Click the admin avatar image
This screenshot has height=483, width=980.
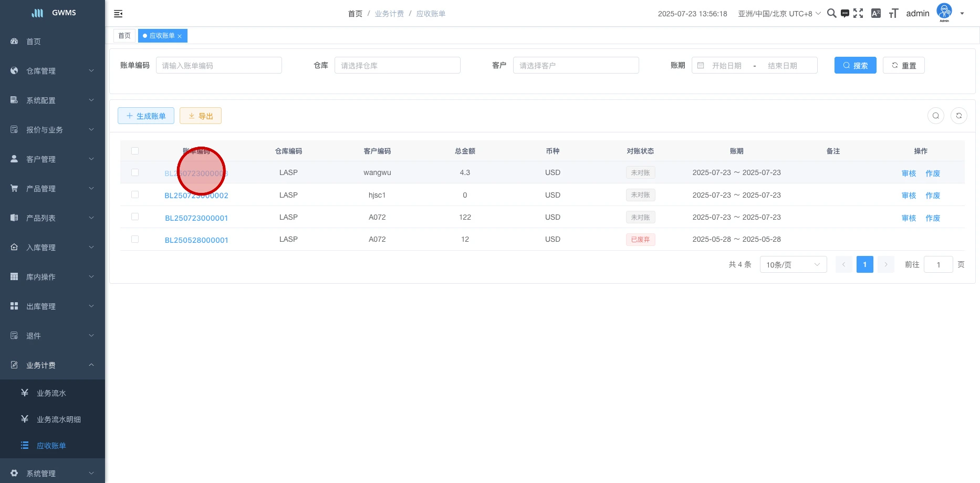(944, 12)
